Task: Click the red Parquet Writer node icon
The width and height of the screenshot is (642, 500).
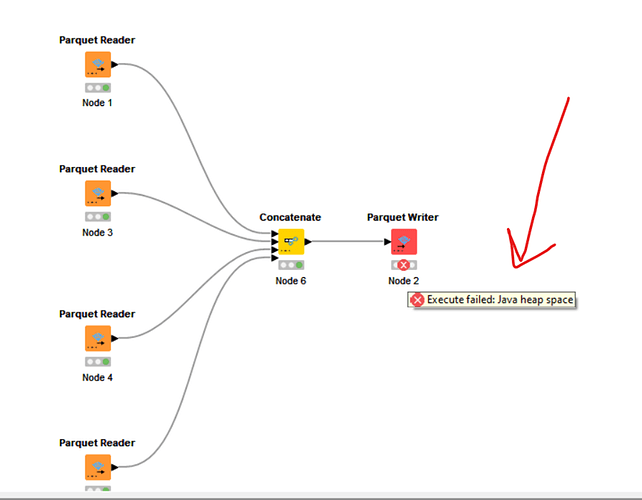Action: [403, 241]
